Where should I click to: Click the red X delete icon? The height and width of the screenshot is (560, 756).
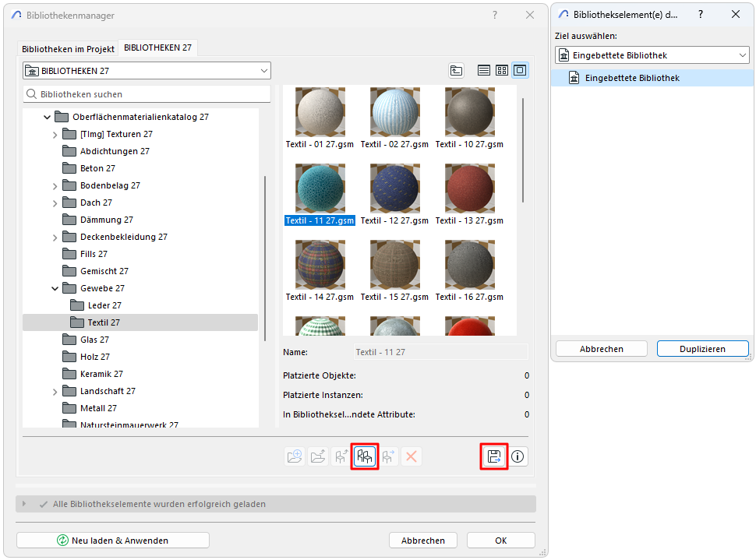pyautogui.click(x=412, y=456)
